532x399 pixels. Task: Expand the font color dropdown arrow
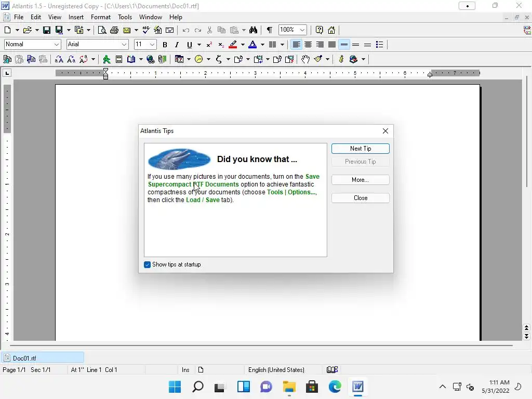(x=262, y=45)
